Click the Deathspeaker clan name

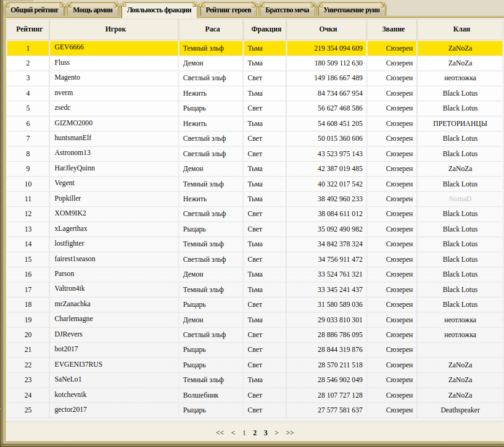tap(460, 410)
